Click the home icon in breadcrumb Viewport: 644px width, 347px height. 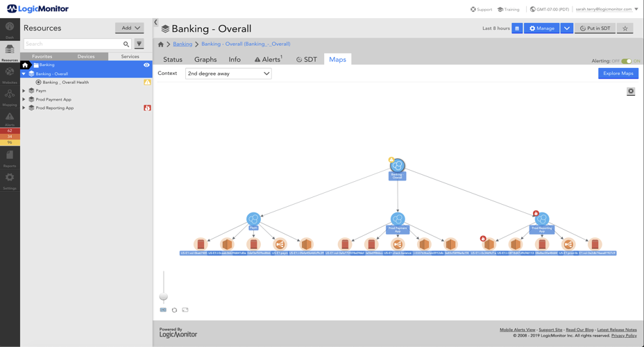[161, 44]
